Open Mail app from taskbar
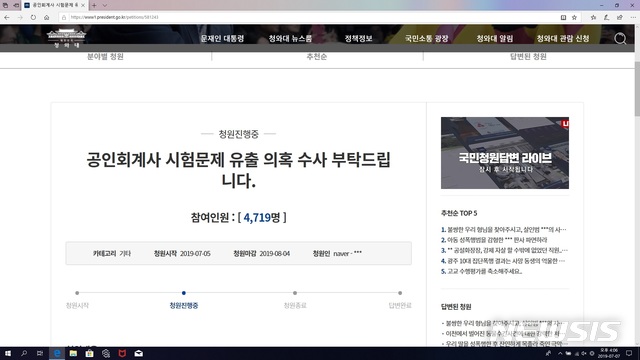The height and width of the screenshot is (360, 640). (x=139, y=353)
